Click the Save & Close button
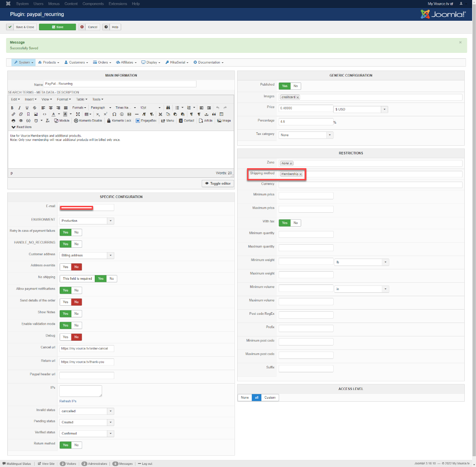Screen dimensions: 476x467 point(21,27)
